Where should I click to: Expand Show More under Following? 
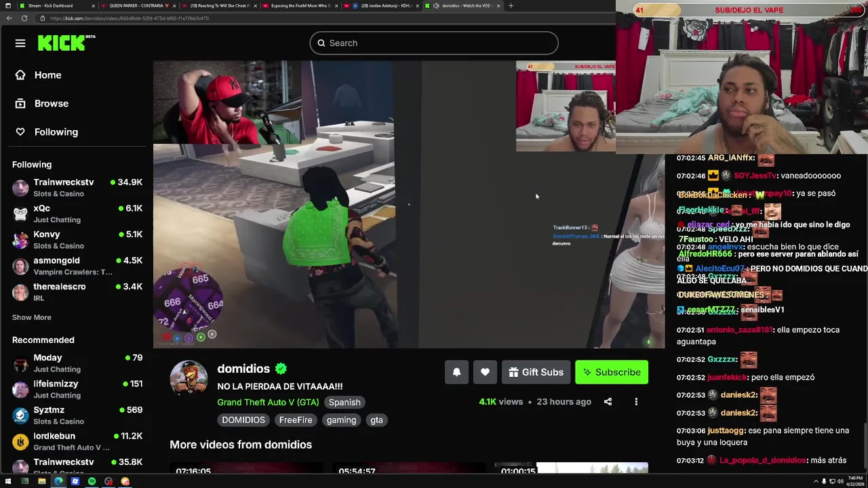tap(31, 317)
